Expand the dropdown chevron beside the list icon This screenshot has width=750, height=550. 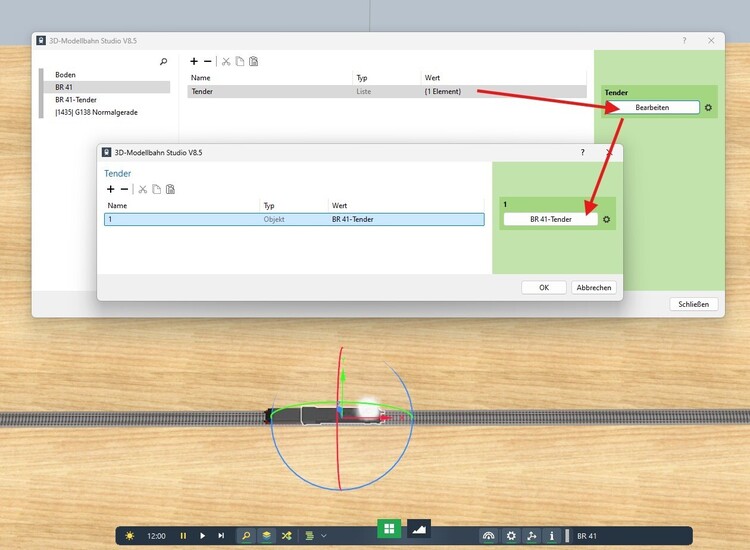click(324, 536)
